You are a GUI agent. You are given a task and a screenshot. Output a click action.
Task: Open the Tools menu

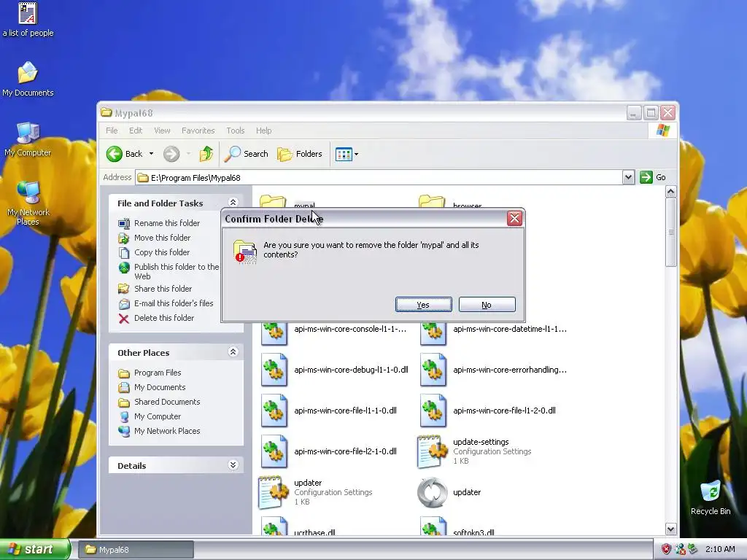[x=236, y=131]
